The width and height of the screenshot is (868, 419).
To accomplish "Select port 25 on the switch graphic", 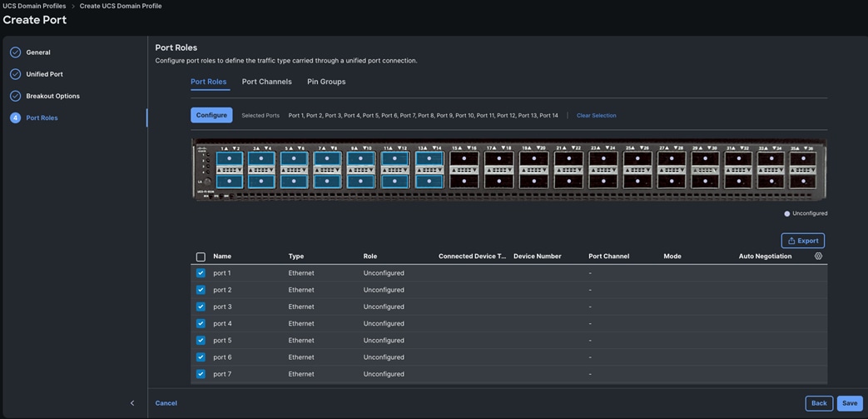I will coord(637,158).
